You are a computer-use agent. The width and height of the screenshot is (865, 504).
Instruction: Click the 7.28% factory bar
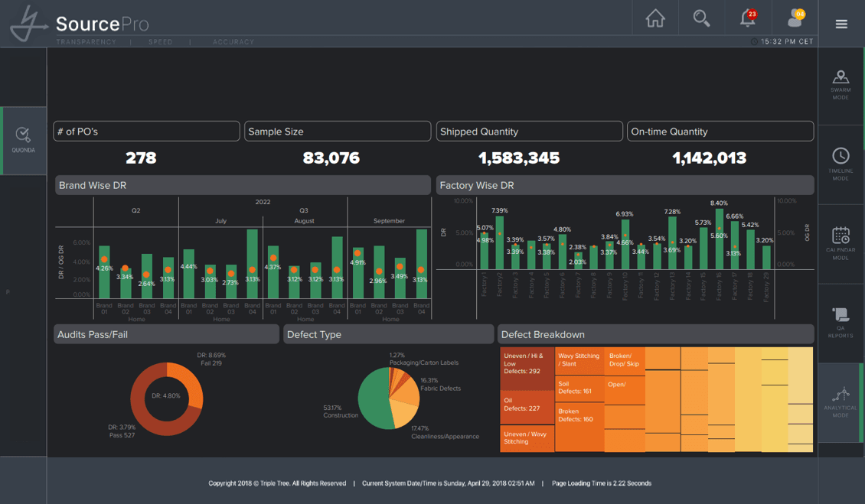(672, 242)
